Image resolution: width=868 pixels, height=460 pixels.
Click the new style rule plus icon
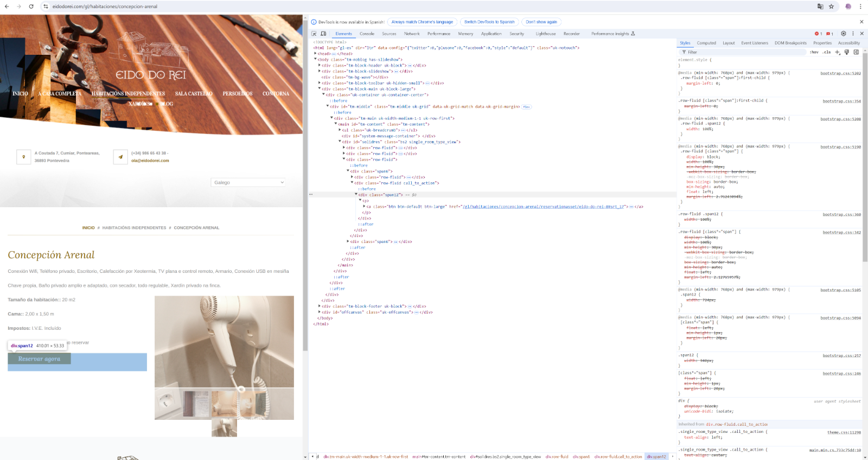click(x=838, y=52)
